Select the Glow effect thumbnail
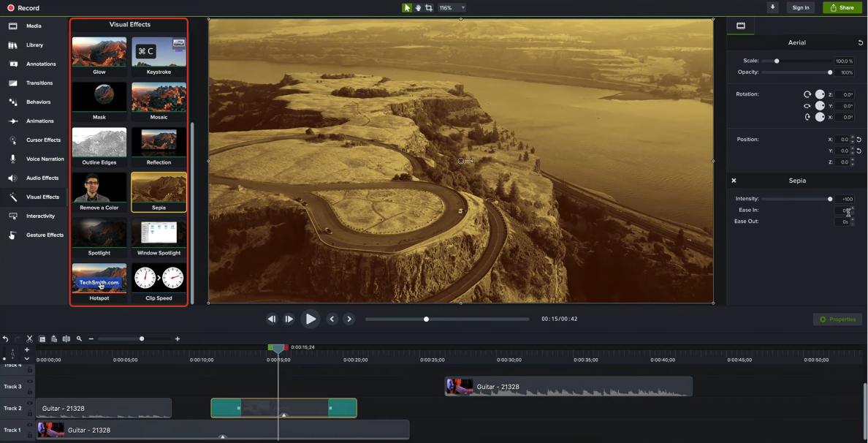 coord(99,52)
